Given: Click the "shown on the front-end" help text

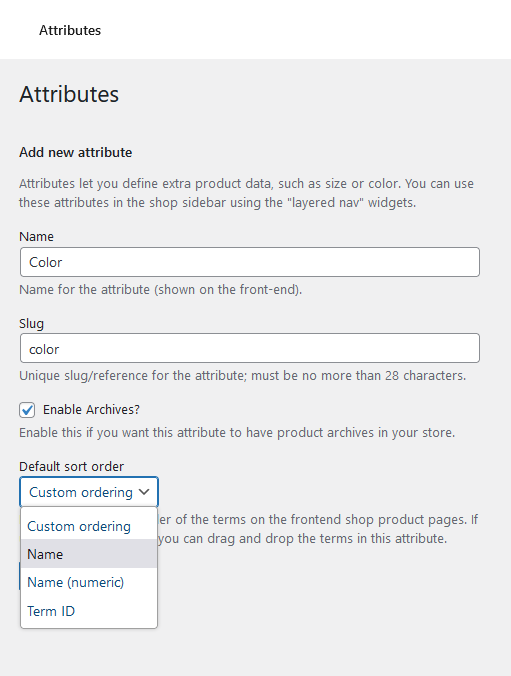Looking at the screenshot, I should click(161, 289).
